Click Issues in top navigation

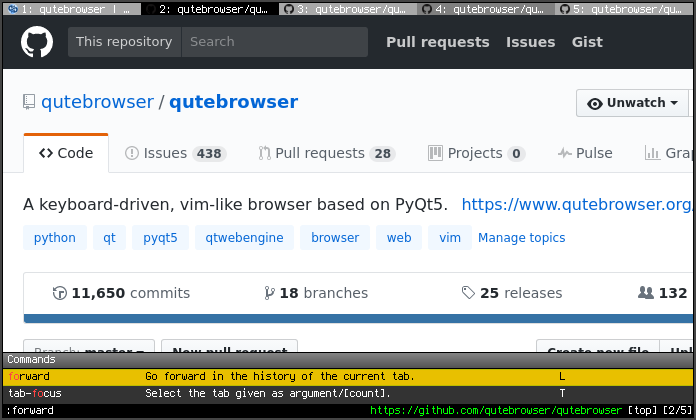(x=530, y=42)
